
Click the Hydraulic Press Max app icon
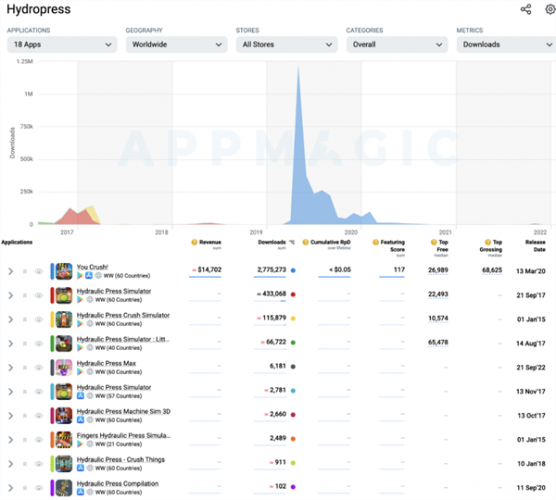pyautogui.click(x=64, y=367)
